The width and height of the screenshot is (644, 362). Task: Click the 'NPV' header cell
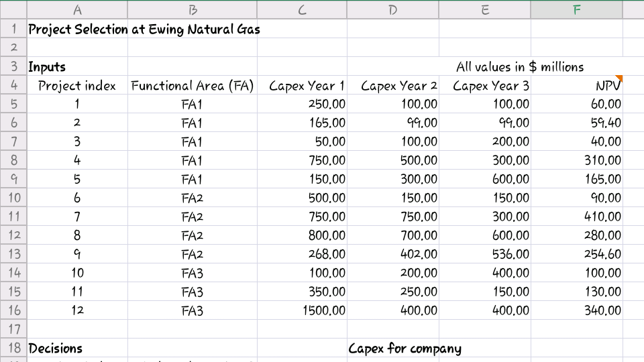pyautogui.click(x=577, y=85)
